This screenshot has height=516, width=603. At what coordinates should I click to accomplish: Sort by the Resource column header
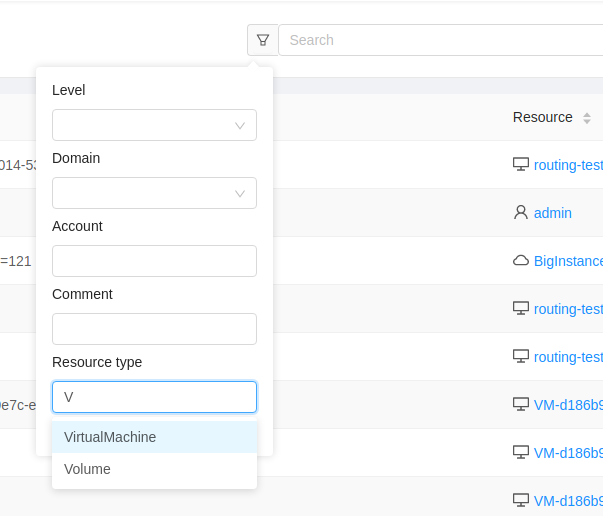543,117
